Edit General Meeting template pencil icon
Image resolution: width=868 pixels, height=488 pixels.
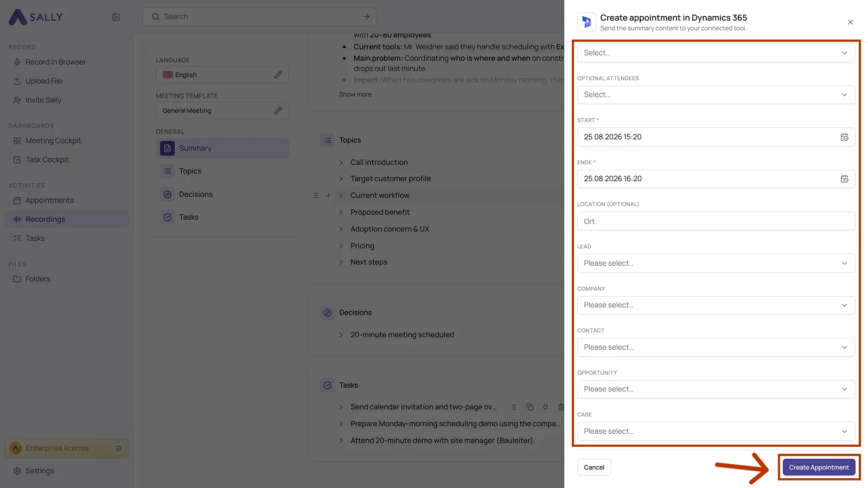pos(278,111)
